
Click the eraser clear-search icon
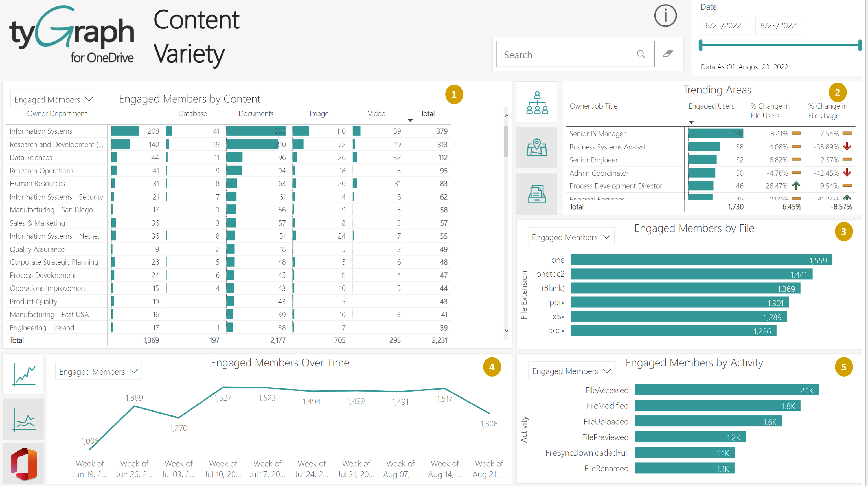coord(668,54)
